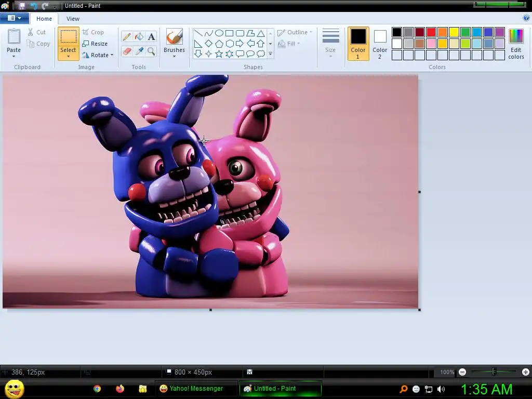Redo via Quick Access toolbar icon

(45, 6)
